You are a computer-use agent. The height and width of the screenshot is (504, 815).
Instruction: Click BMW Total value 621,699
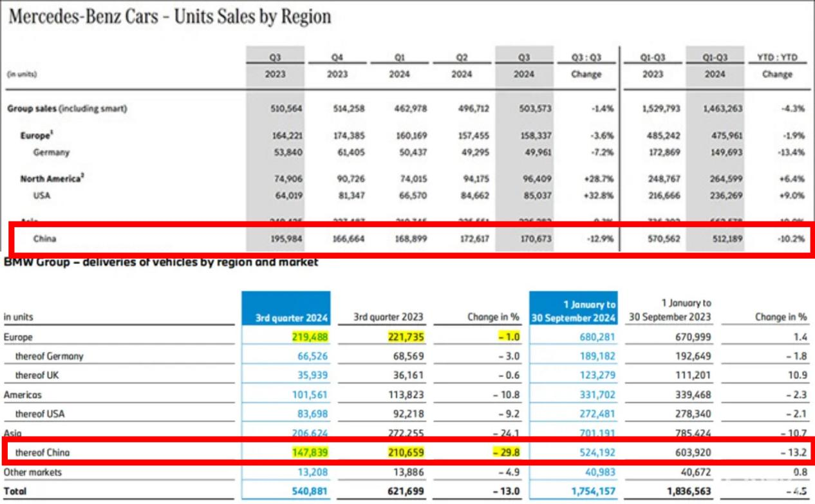(406, 491)
